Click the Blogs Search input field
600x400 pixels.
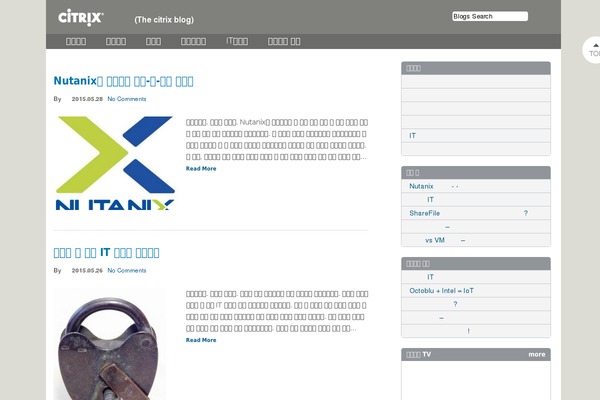click(490, 16)
